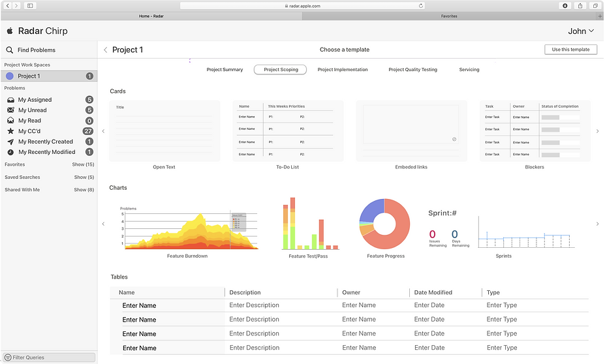Select the To-Do List card thumbnail
Image resolution: width=605 pixels, height=364 pixels.
pos(288,131)
